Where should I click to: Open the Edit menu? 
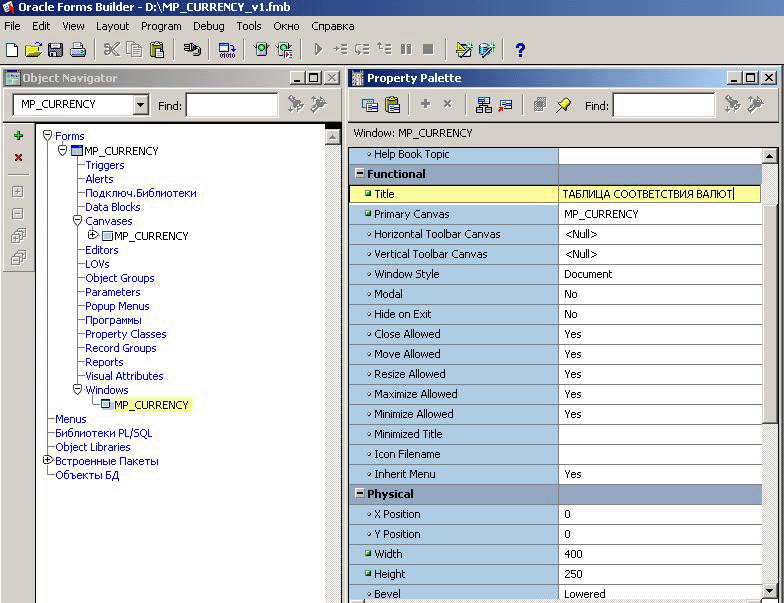(x=41, y=26)
